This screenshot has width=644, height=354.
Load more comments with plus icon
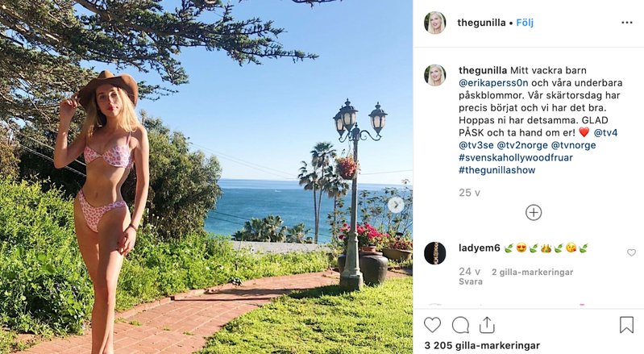tap(534, 212)
